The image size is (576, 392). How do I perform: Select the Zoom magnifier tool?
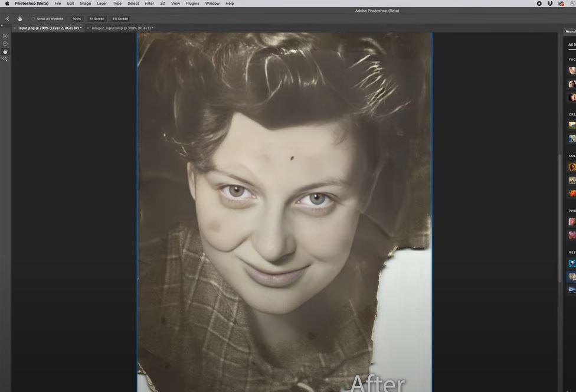click(5, 59)
